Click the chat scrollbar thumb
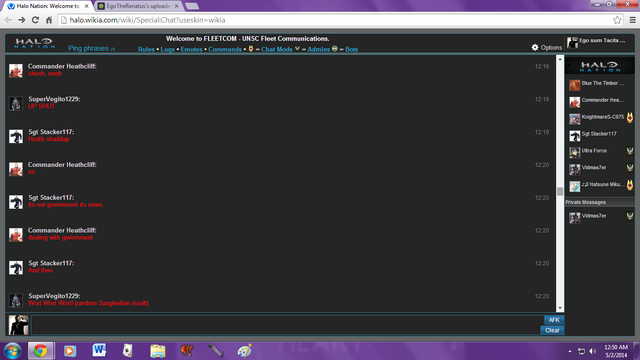Screen dimensions: 640x360 (560, 191)
